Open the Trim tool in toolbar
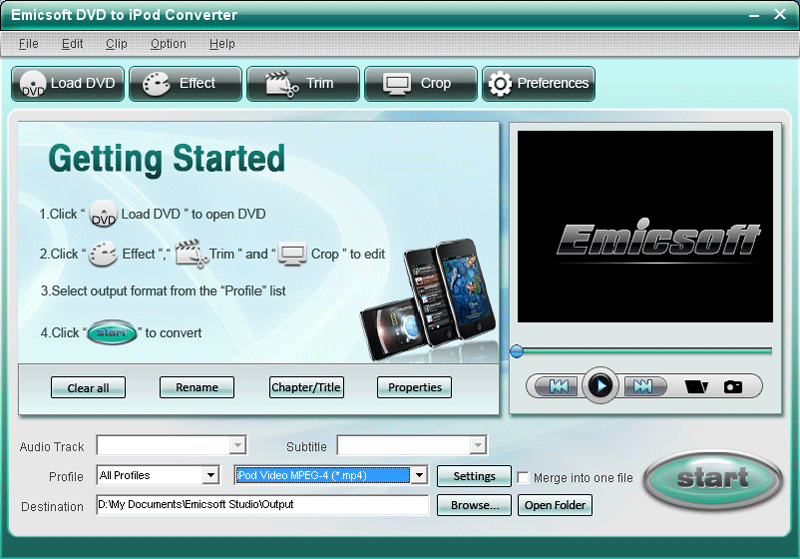 [x=303, y=84]
